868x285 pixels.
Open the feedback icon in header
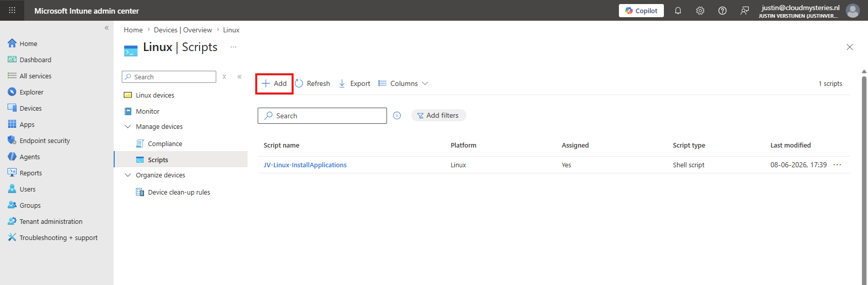click(x=745, y=11)
